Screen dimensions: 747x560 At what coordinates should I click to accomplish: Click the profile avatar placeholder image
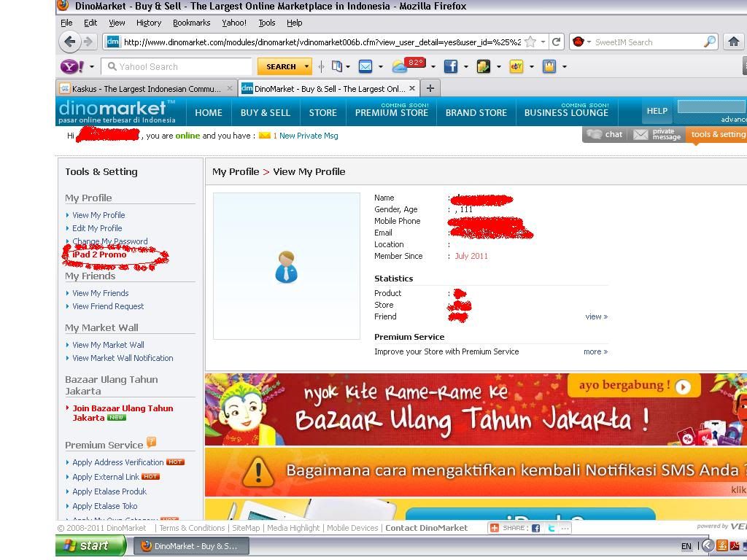point(286,266)
